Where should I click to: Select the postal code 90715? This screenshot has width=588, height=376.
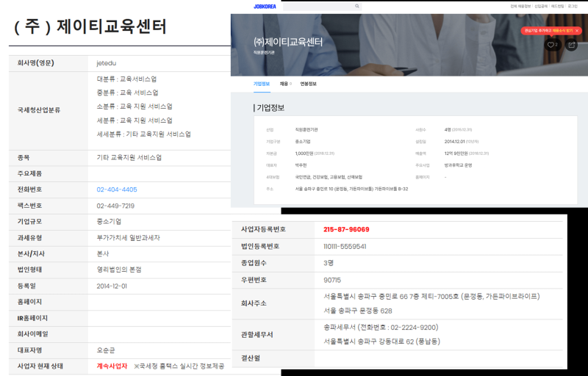click(x=332, y=280)
